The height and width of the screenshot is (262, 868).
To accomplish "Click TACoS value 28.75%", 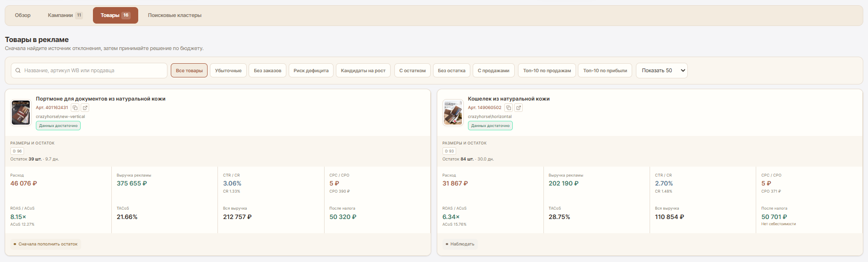I will (x=559, y=217).
